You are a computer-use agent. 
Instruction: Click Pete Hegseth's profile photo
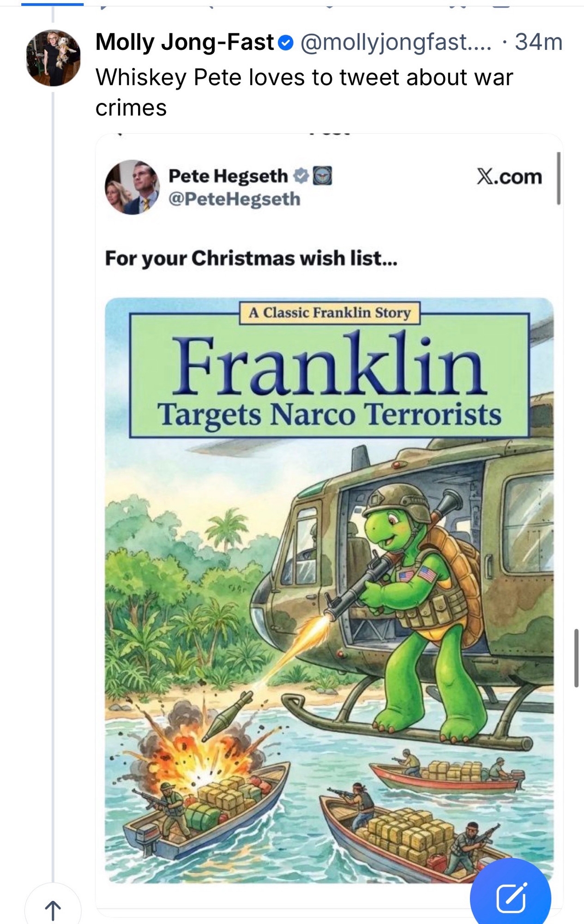tap(132, 187)
